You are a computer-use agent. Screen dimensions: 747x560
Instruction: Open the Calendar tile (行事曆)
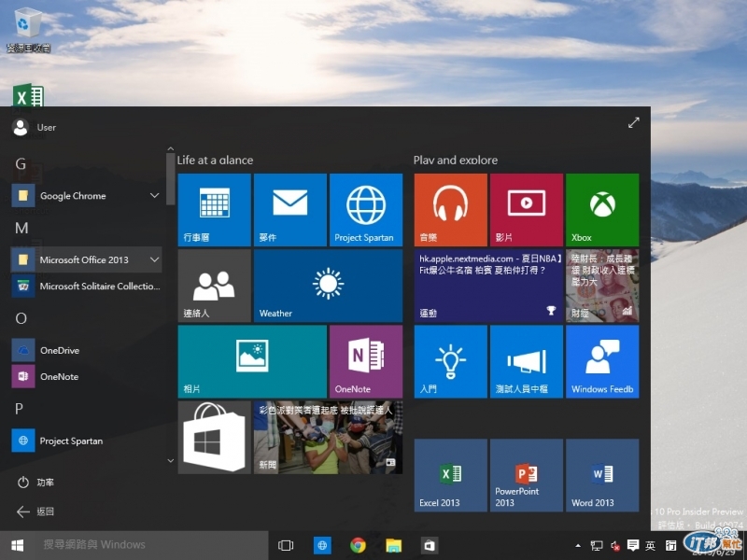[215, 210]
